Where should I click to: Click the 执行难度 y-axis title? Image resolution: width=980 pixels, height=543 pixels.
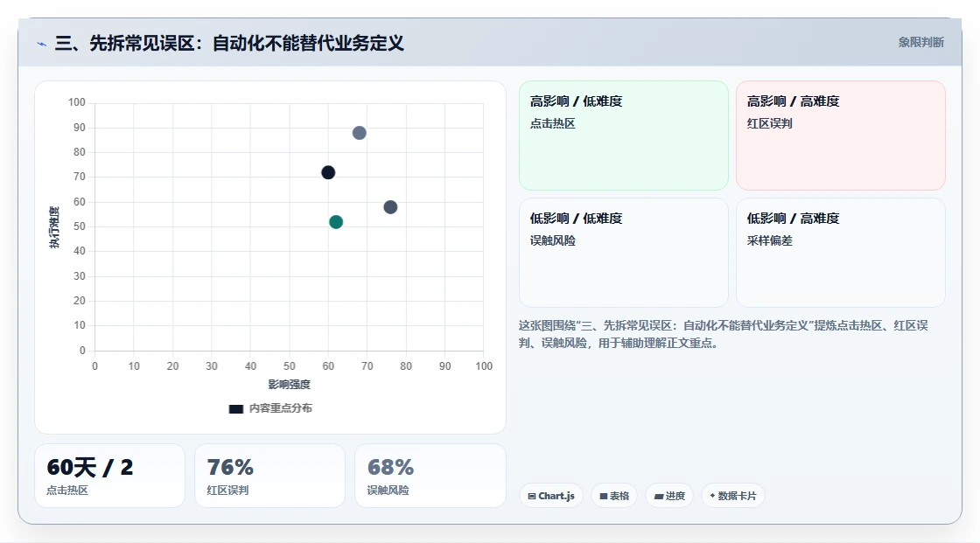point(54,226)
